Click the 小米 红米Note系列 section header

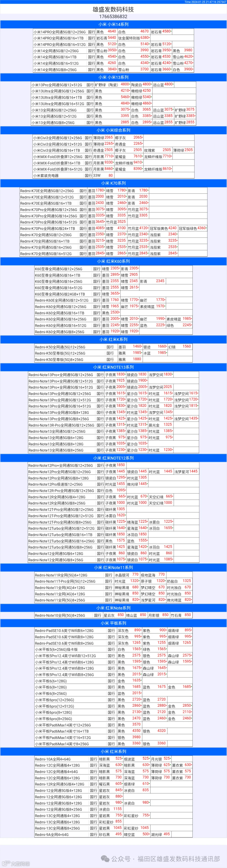click(x=113, y=608)
